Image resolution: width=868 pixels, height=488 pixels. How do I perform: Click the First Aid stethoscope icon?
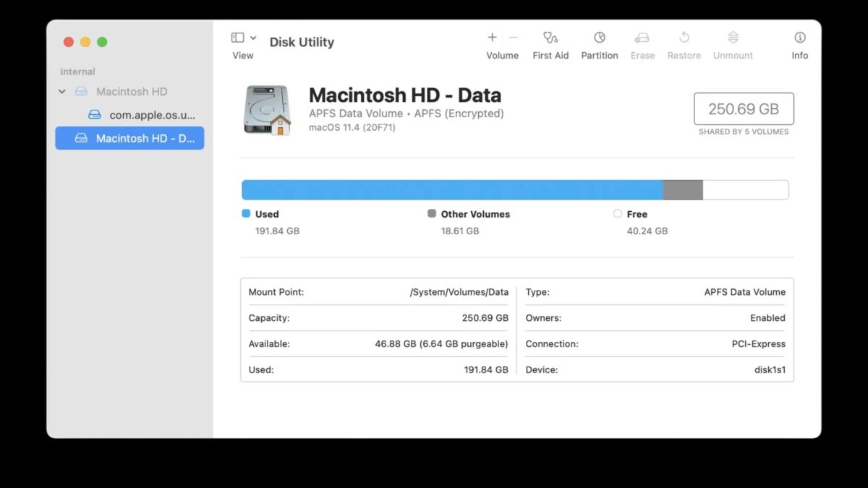point(550,38)
